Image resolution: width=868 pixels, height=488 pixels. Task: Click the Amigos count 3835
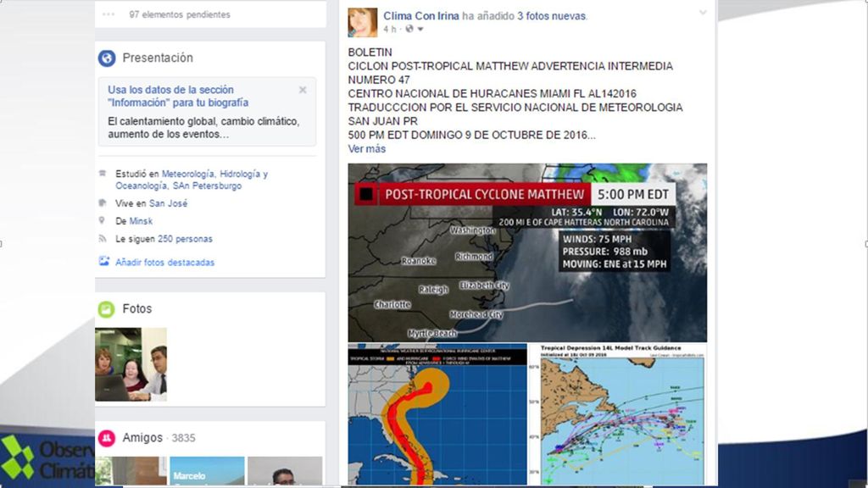[x=183, y=438]
